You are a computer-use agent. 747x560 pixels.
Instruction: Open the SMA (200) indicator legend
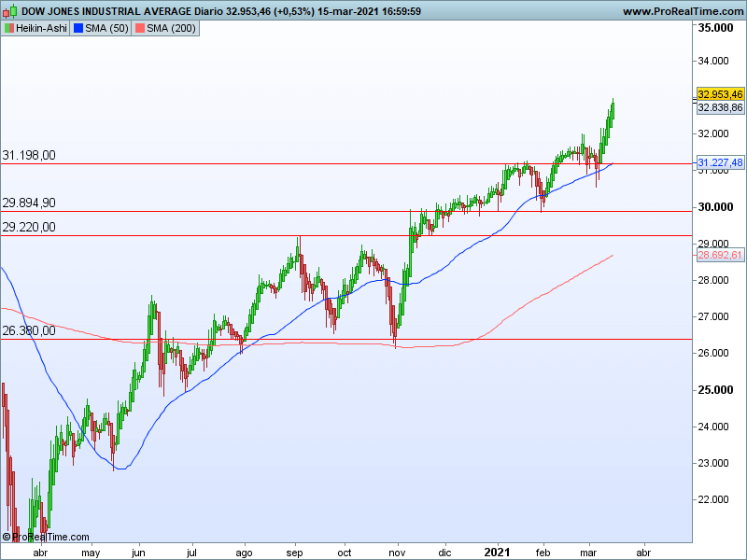[165, 29]
